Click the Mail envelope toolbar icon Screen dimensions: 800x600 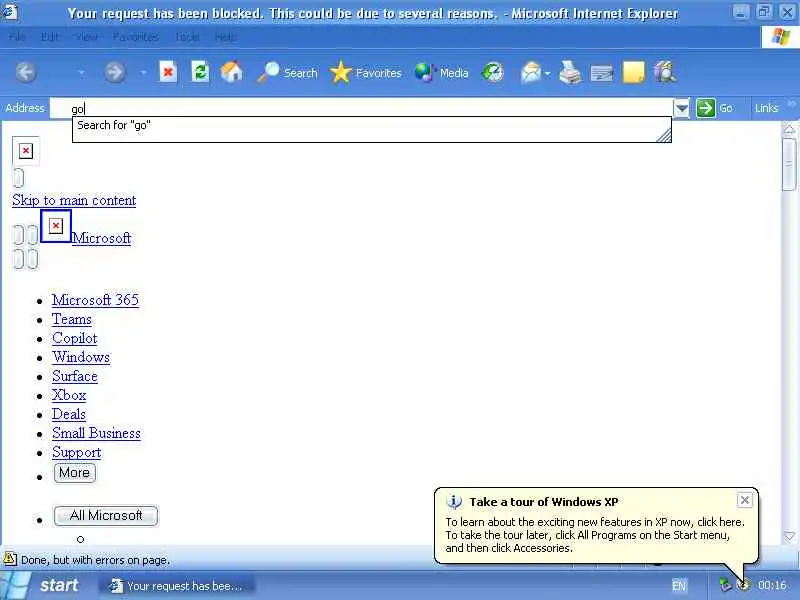pyautogui.click(x=531, y=73)
